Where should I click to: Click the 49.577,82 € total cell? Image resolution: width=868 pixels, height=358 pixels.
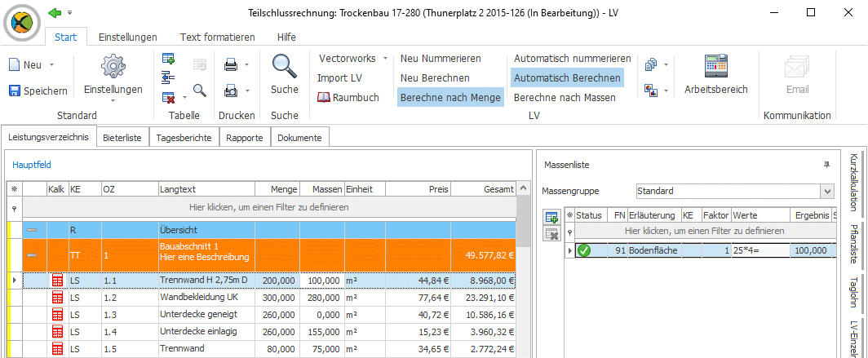point(483,255)
